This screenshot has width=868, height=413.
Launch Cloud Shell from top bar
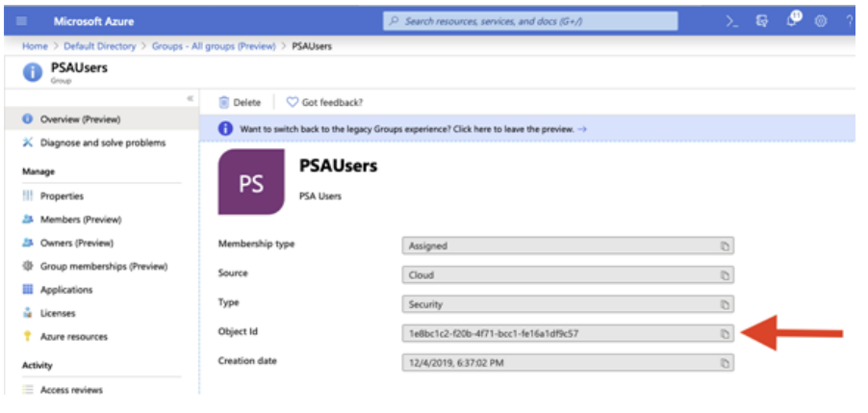[x=731, y=21]
